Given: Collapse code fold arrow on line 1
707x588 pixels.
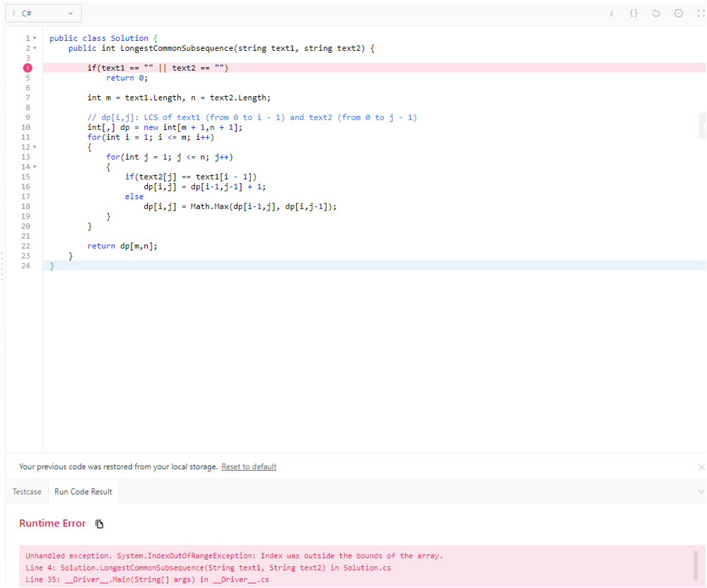Looking at the screenshot, I should pyautogui.click(x=35, y=38).
